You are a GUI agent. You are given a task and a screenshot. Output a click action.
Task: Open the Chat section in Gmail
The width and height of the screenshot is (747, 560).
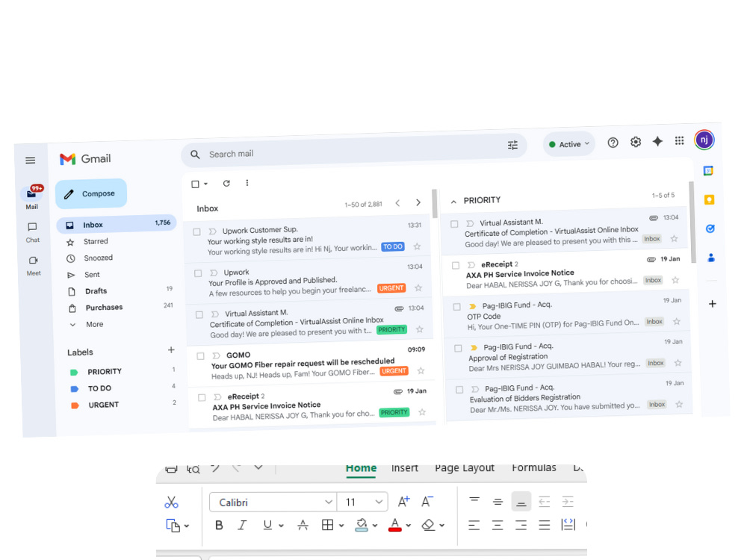pos(32,232)
